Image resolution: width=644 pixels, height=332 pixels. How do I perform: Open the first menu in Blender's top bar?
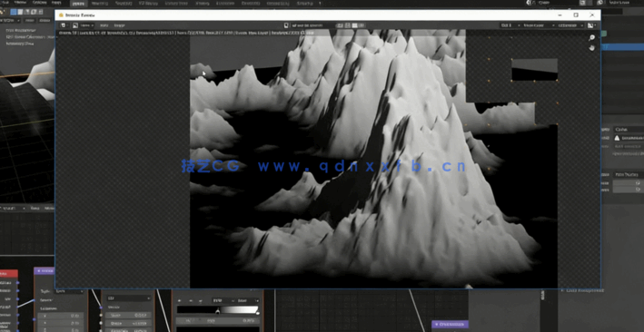[5, 3]
